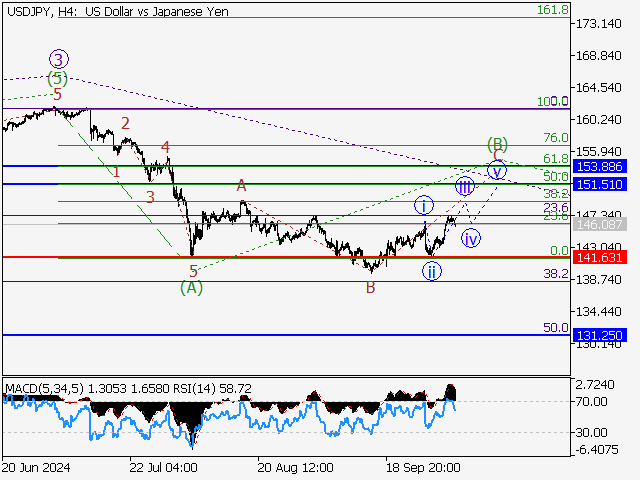
Task: Click the 22 Jul 04:00 date label
Action: pyautogui.click(x=164, y=467)
